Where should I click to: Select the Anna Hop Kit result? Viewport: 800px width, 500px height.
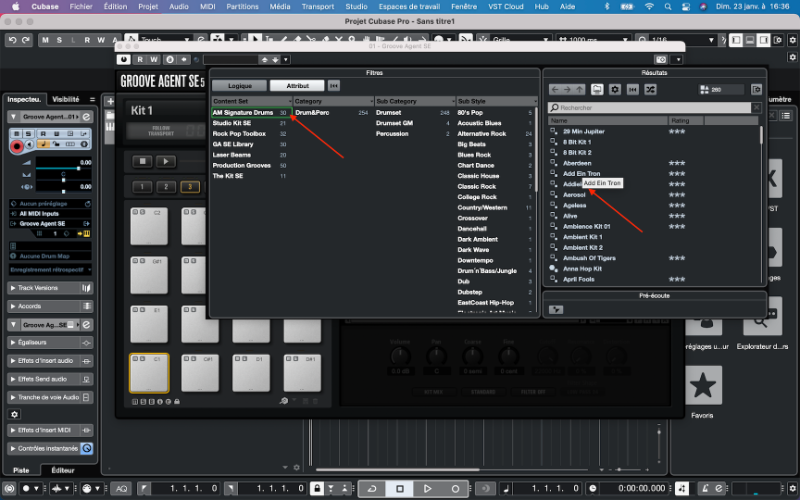[x=582, y=269]
